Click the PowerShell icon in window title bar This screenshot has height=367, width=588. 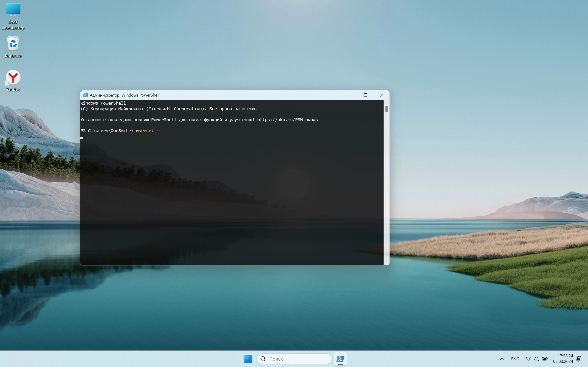(x=85, y=95)
